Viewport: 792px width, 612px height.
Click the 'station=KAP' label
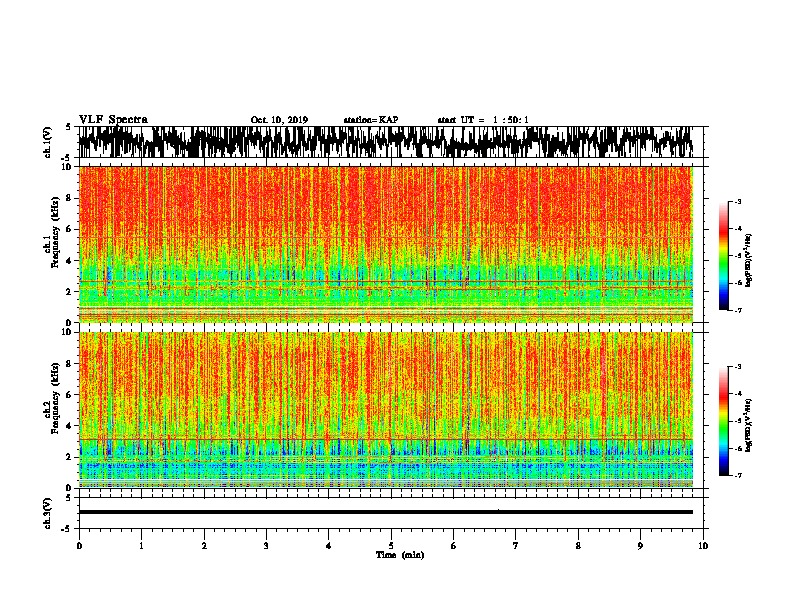pyautogui.click(x=371, y=120)
